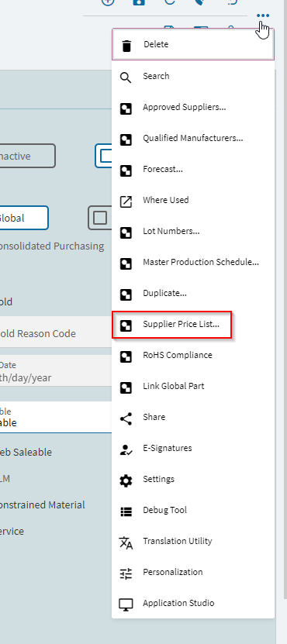Toggle the checkbox beside the Global button
The image size is (287, 644).
click(x=100, y=218)
